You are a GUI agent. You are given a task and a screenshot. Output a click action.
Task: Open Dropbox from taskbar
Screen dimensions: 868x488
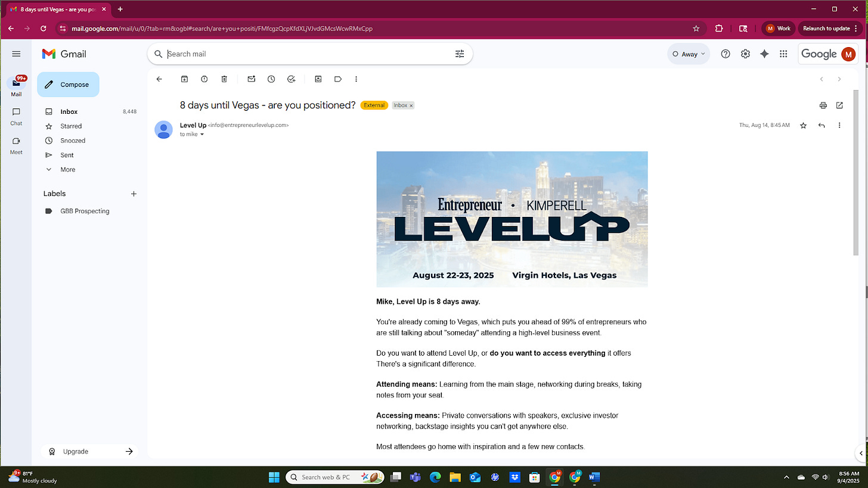click(514, 477)
